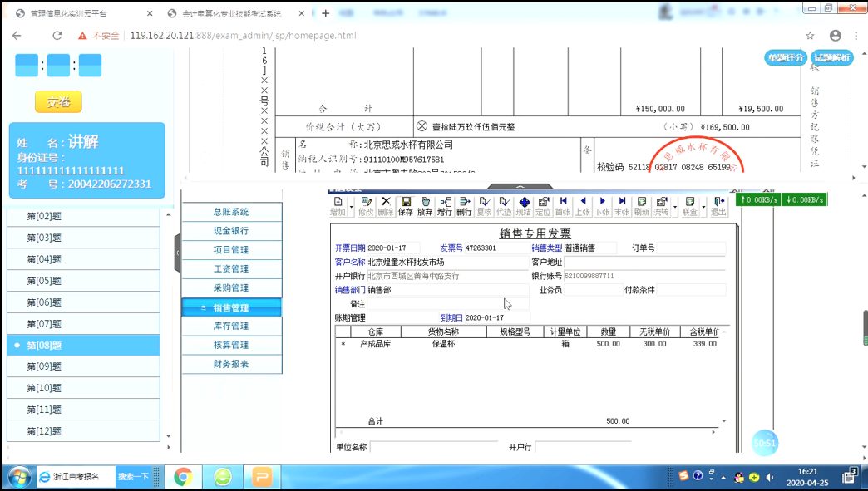Click the 无税单价 cell showing 300.00

tap(655, 344)
